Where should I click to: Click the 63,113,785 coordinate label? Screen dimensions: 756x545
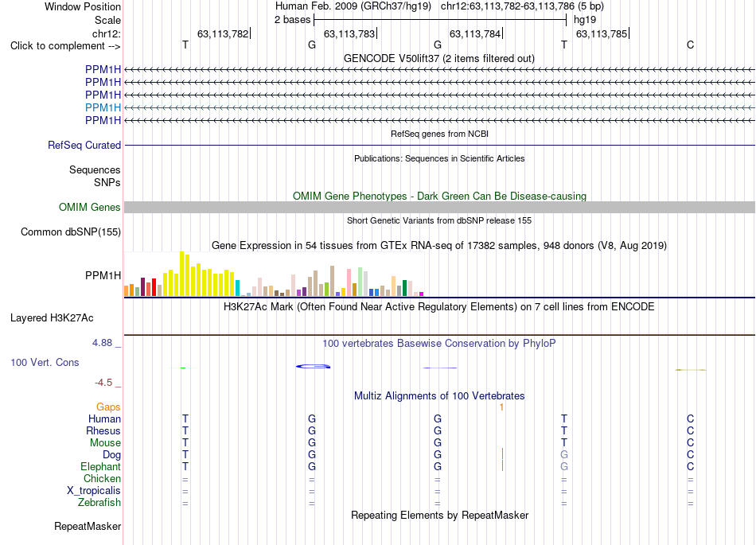click(602, 33)
